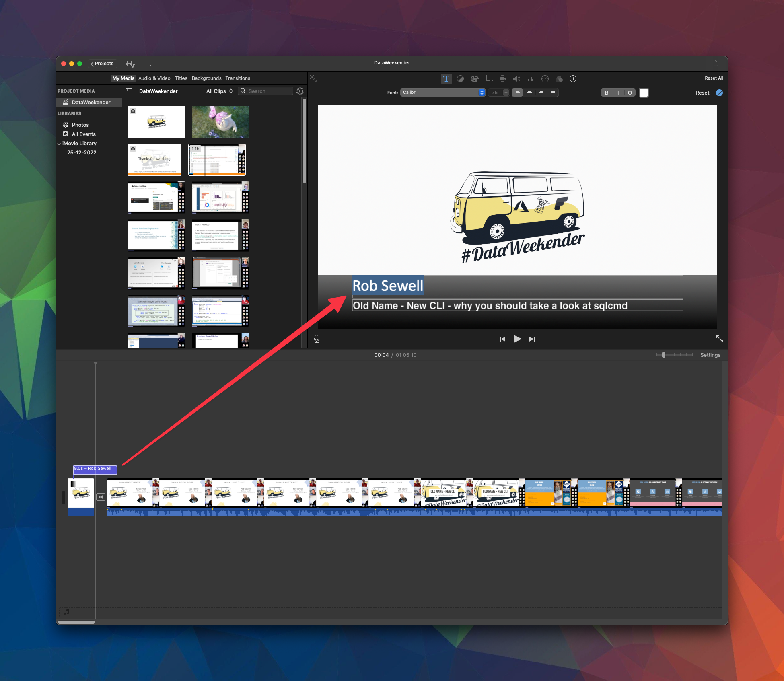The height and width of the screenshot is (681, 784).
Task: Open the All Clips filter dropdown
Action: coord(219,91)
